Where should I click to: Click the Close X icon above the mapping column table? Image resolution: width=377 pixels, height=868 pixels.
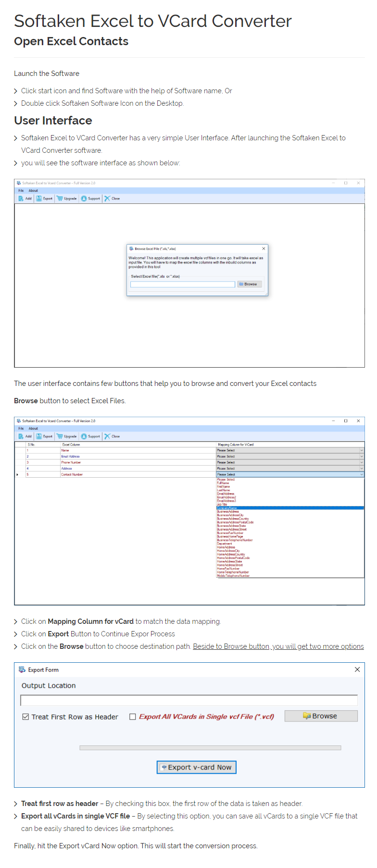[107, 436]
